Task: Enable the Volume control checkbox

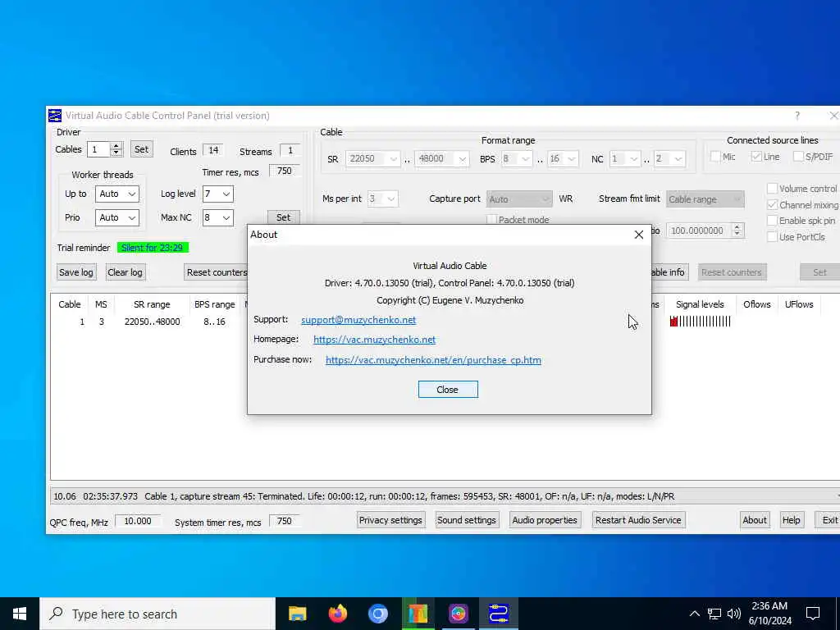Action: point(772,189)
